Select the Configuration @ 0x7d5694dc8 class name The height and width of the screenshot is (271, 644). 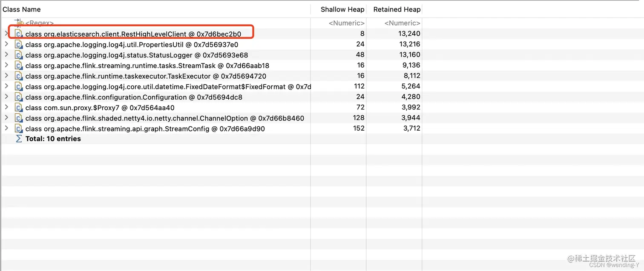coord(134,97)
